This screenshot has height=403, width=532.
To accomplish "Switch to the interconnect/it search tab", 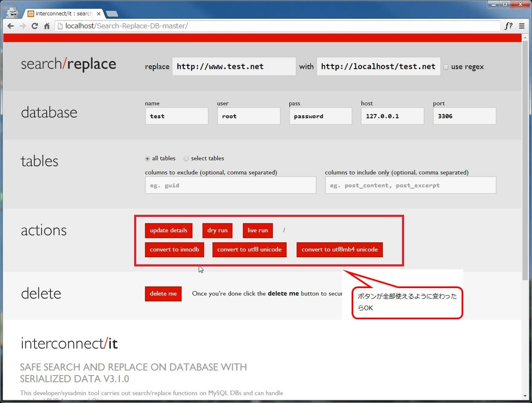I will [62, 14].
